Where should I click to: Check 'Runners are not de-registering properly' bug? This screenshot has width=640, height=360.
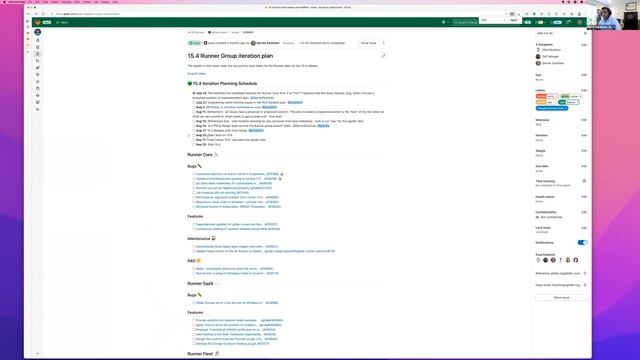point(194,188)
